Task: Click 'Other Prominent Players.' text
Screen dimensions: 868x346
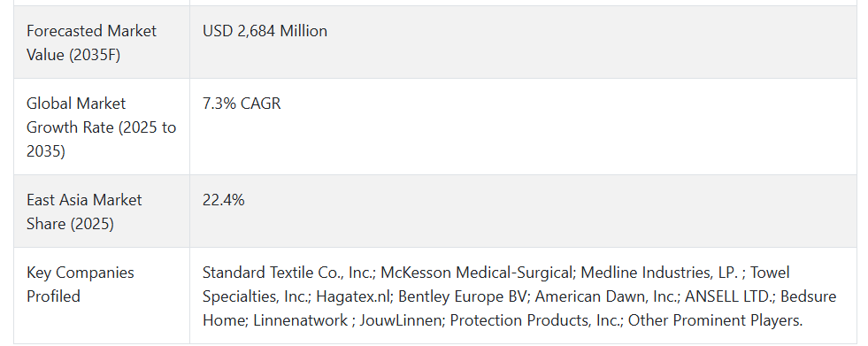Action: tap(715, 320)
